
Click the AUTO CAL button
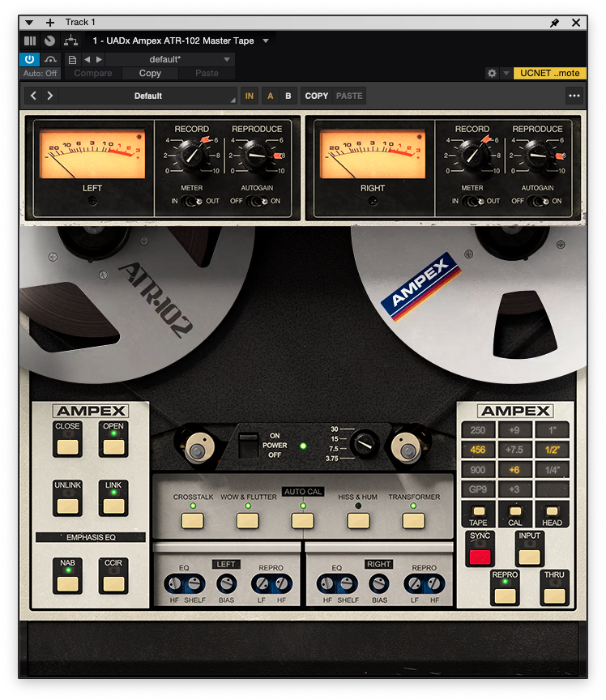(x=303, y=520)
